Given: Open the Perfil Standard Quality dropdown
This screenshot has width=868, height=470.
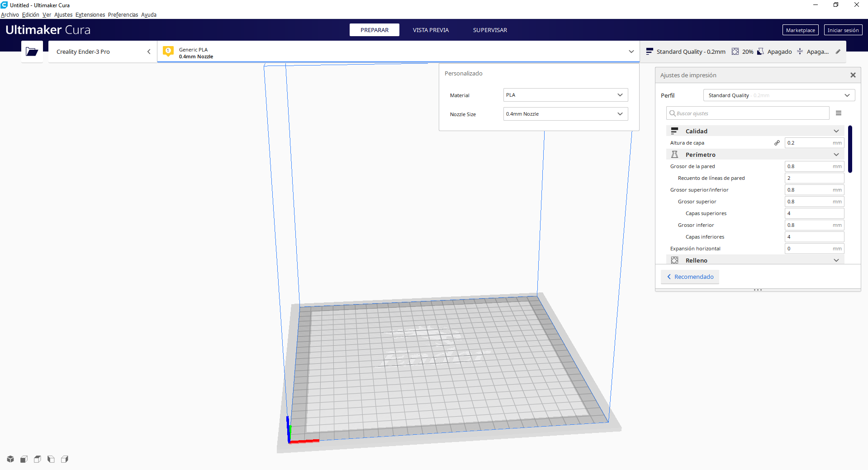Looking at the screenshot, I should click(x=779, y=95).
